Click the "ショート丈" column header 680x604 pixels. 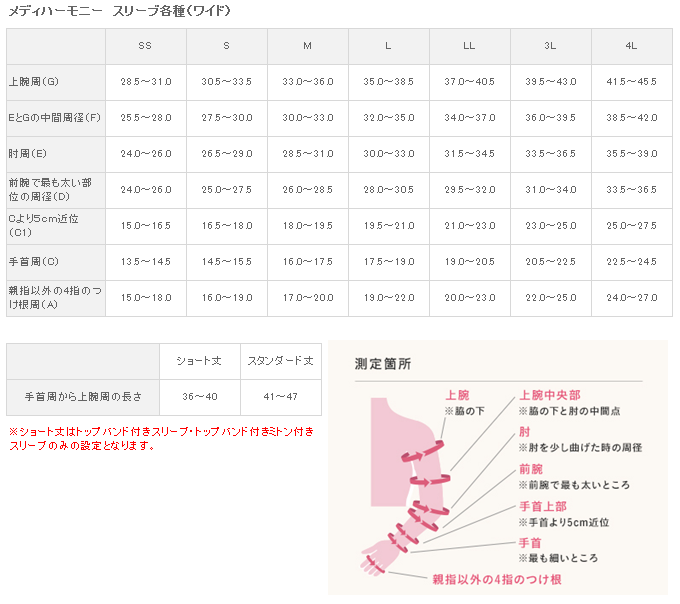[x=199, y=361]
